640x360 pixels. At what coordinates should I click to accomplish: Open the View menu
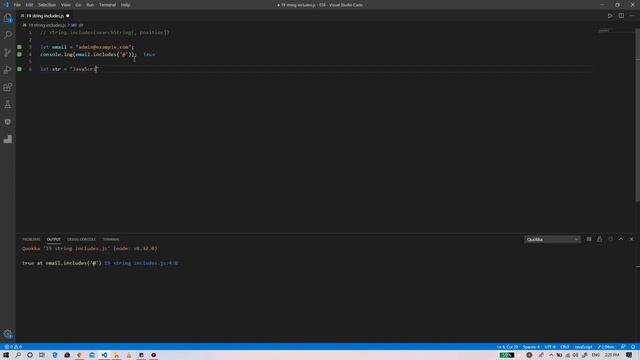[x=66, y=5]
